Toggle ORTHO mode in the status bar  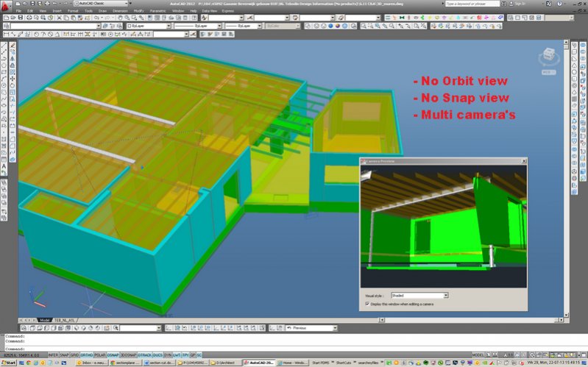click(x=87, y=354)
